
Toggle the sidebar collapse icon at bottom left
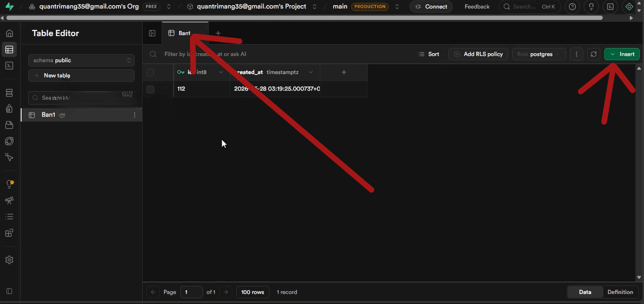tap(9, 291)
